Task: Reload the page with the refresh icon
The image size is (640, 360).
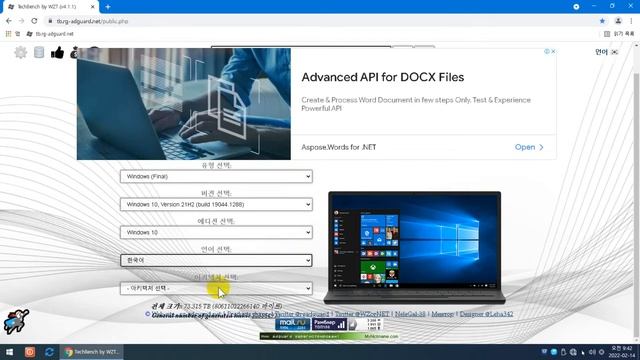Action: click(x=34, y=21)
